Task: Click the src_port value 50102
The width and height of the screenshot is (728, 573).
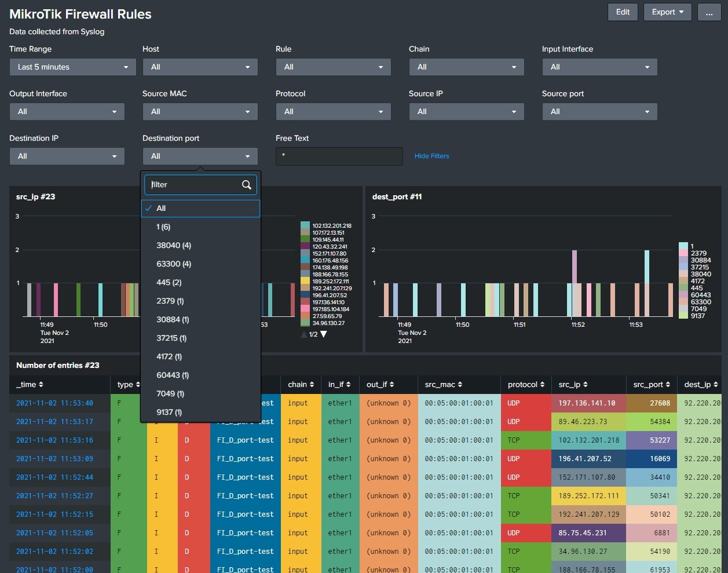Action: [x=652, y=514]
